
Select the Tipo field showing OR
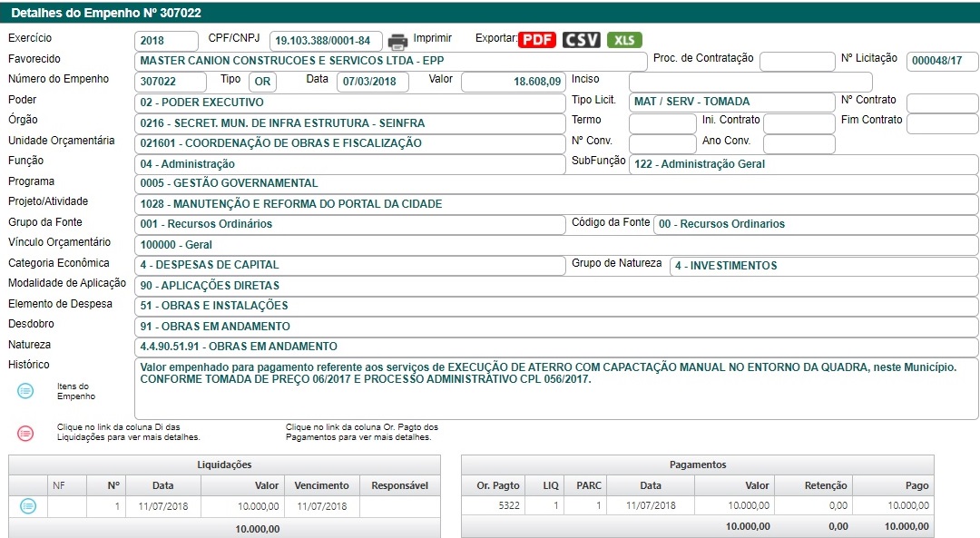coord(262,82)
